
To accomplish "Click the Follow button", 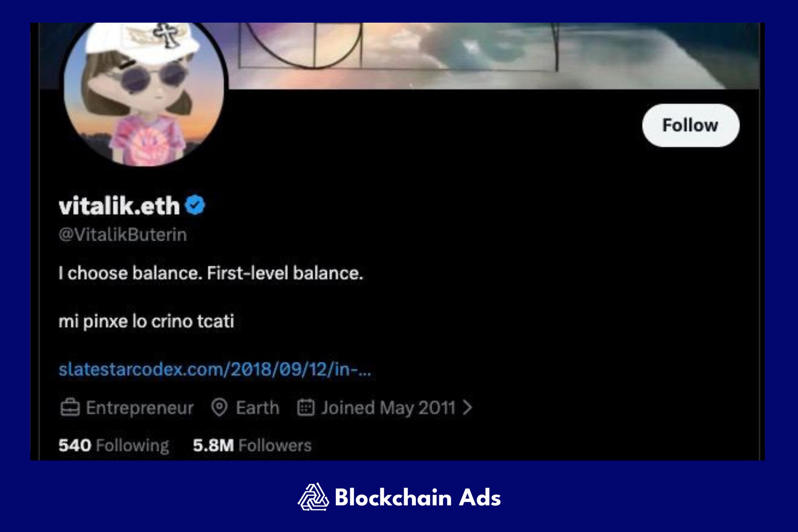I will coord(690,125).
